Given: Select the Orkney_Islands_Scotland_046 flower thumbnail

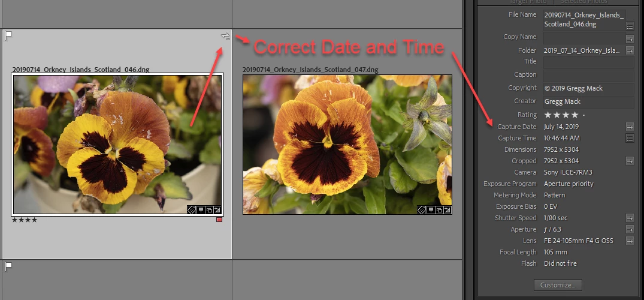Looking at the screenshot, I should click(117, 144).
